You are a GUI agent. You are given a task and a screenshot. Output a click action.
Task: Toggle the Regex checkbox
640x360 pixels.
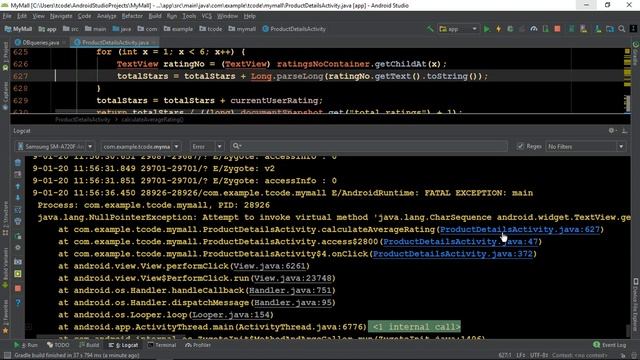[520, 146]
